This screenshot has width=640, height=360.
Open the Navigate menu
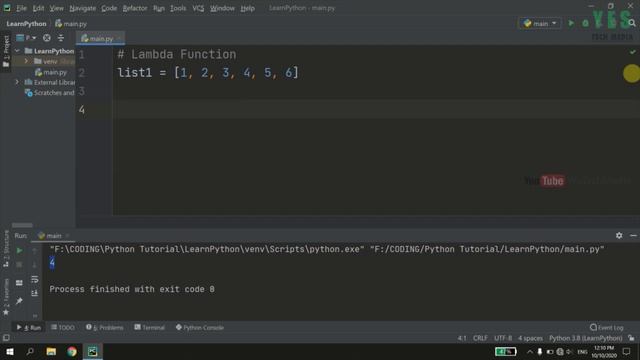point(82,8)
